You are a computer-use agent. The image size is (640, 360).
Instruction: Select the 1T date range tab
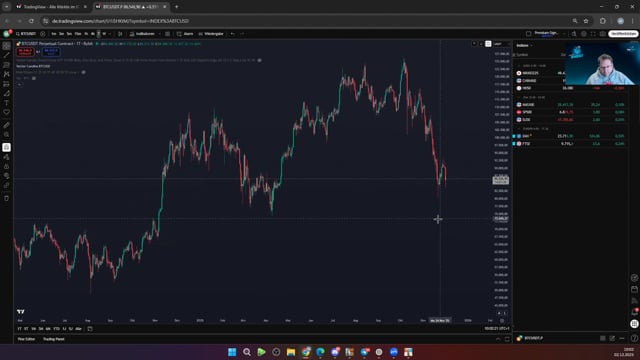tap(19, 329)
